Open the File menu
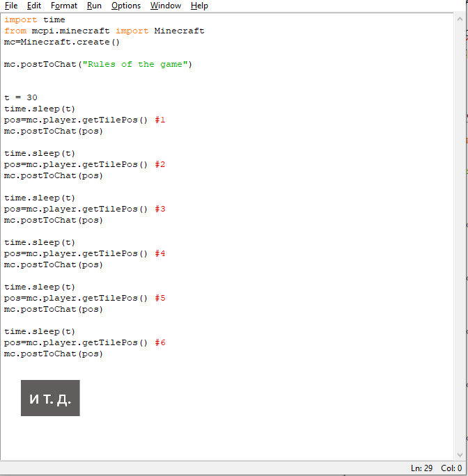 click(11, 6)
